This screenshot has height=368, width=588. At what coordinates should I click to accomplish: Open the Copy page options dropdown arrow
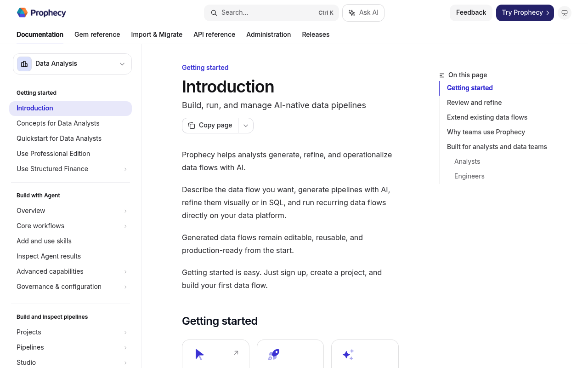point(246,126)
